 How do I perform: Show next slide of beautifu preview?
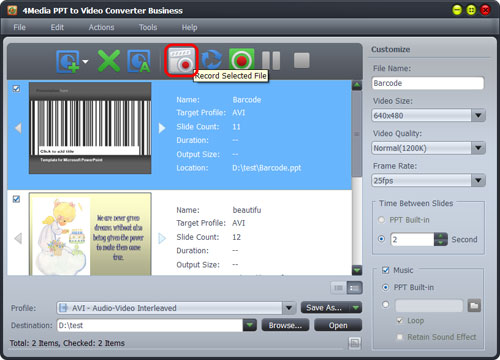[162, 238]
